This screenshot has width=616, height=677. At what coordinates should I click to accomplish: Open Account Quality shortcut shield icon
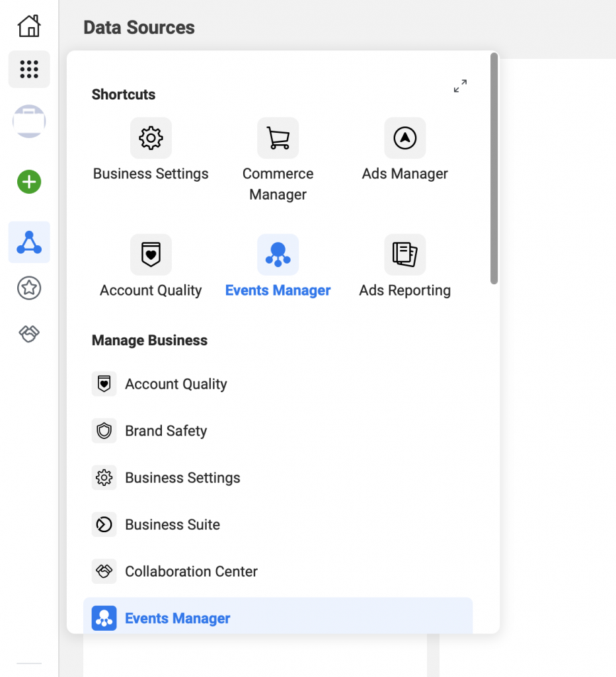(151, 255)
